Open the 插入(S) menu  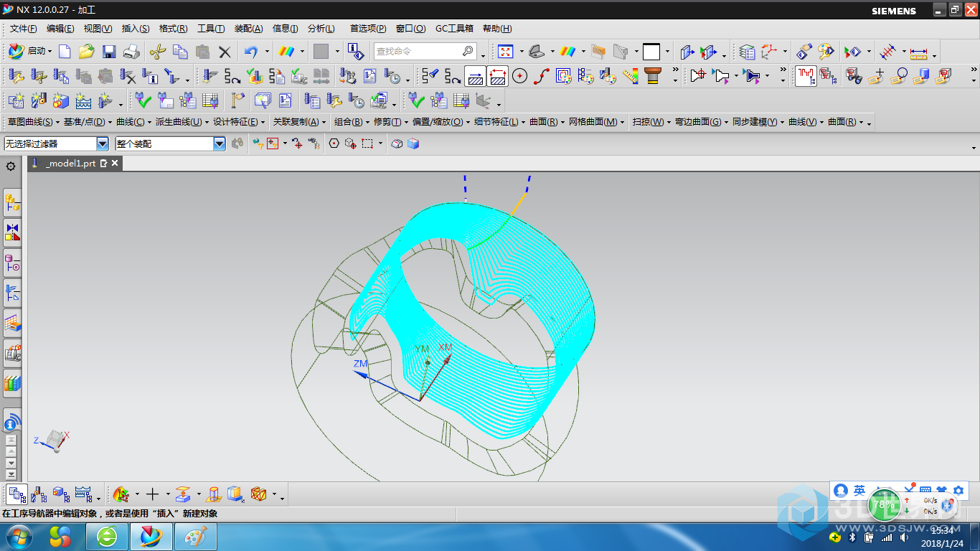point(136,29)
